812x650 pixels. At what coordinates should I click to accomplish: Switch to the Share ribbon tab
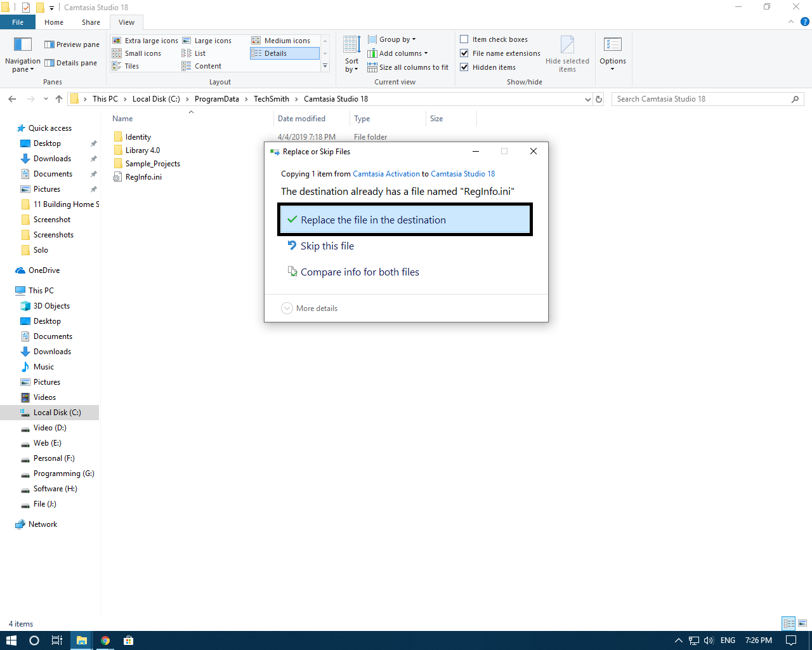[x=91, y=22]
